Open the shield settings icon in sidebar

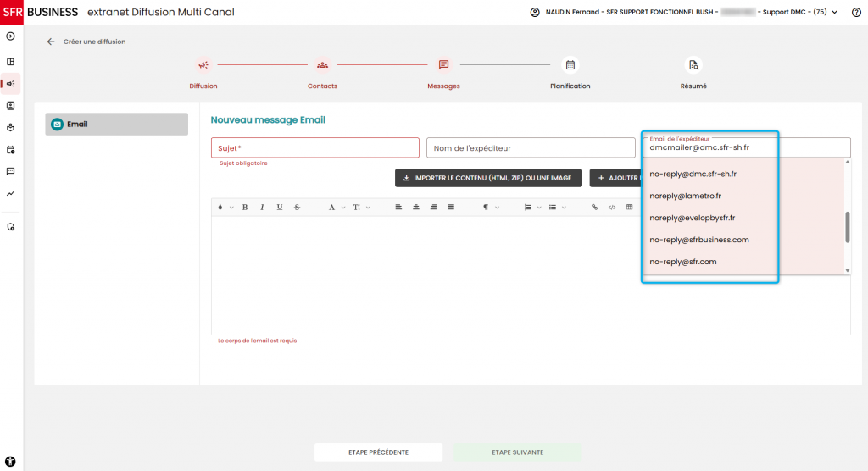(10, 227)
